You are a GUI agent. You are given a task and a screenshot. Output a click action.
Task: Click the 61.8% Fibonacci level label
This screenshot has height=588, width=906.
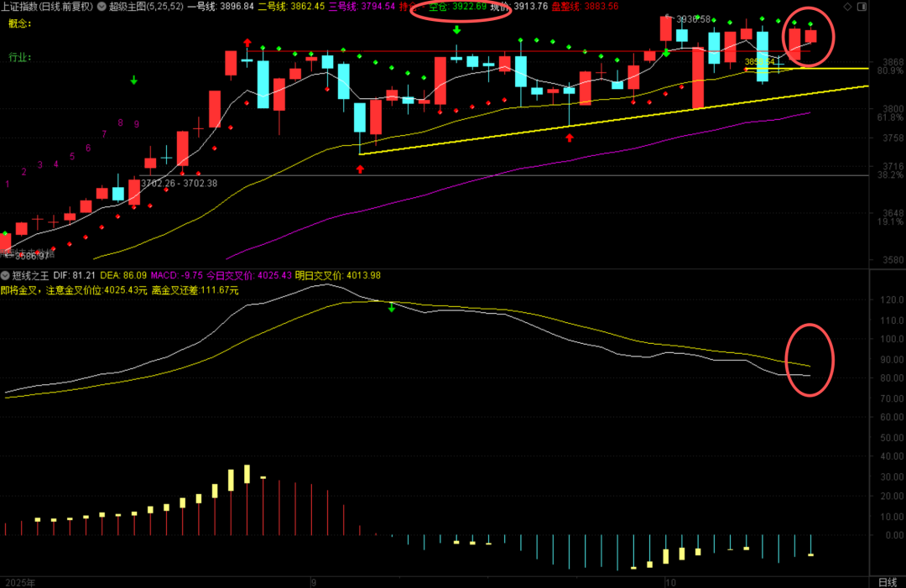click(889, 118)
